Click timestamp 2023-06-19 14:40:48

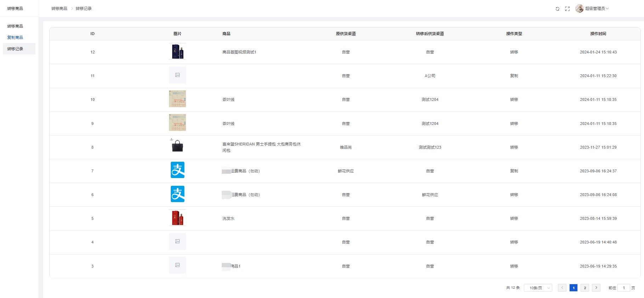coord(598,242)
